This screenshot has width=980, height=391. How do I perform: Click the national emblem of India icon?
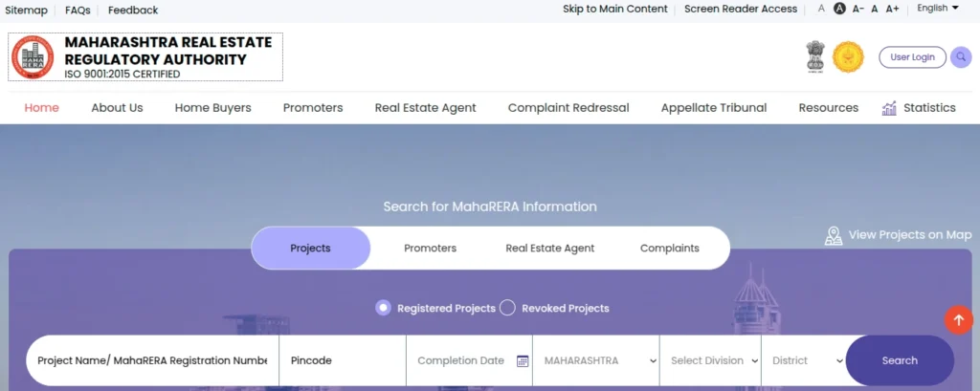click(x=815, y=56)
